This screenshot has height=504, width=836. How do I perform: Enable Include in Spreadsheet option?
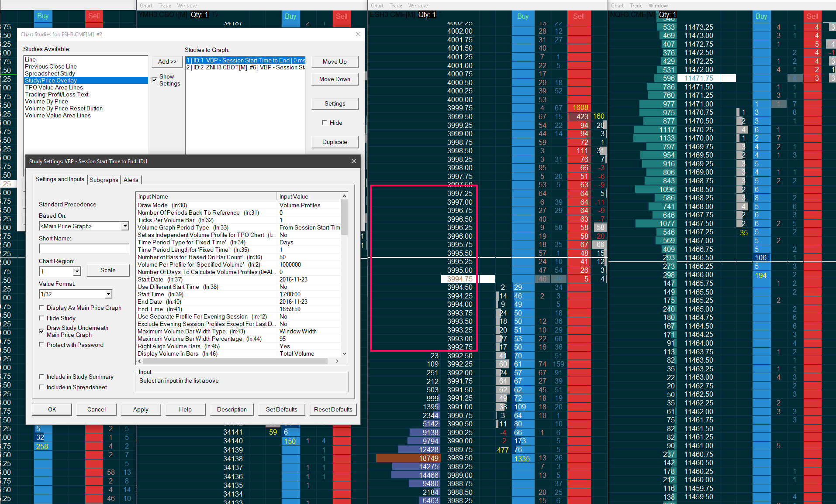(42, 387)
